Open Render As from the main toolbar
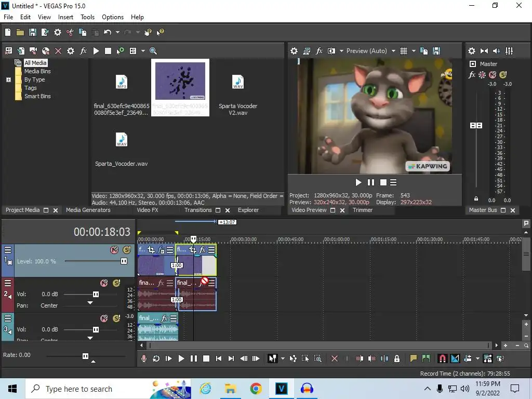Image resolution: width=532 pixels, height=399 pixels. tap(45, 32)
